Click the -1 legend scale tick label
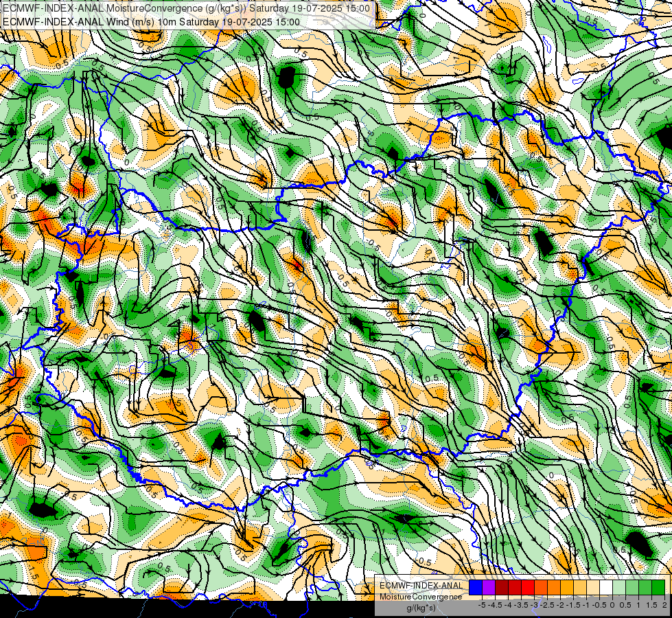 (x=586, y=605)
